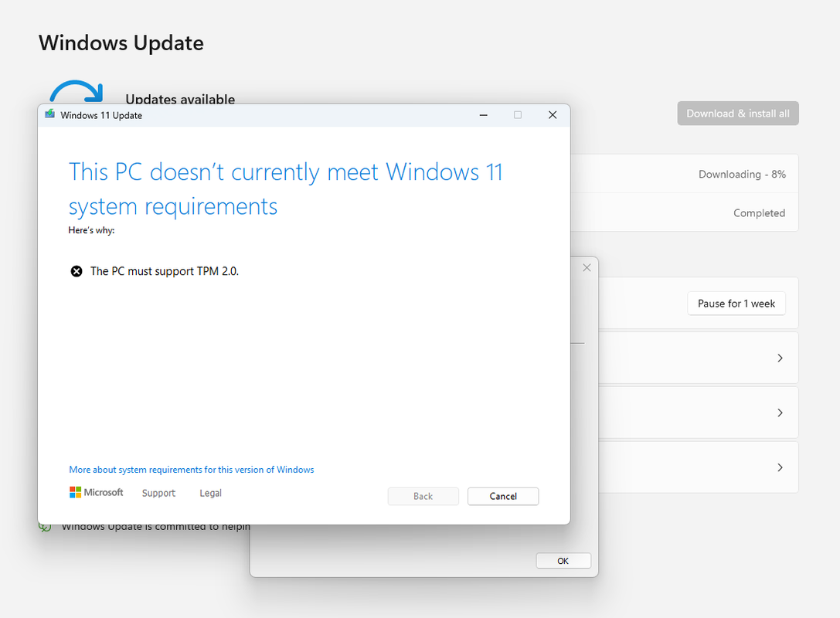Click the green leaf icon near commitment text
Image resolution: width=840 pixels, height=618 pixels.
[x=45, y=528]
